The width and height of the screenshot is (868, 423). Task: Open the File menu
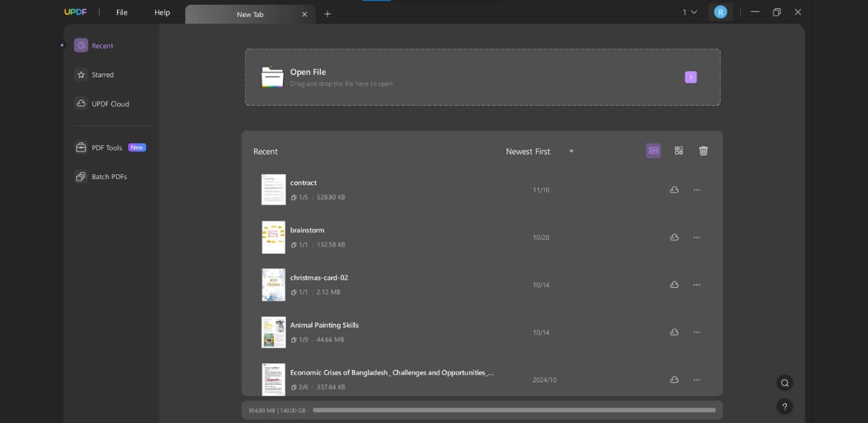click(x=121, y=12)
